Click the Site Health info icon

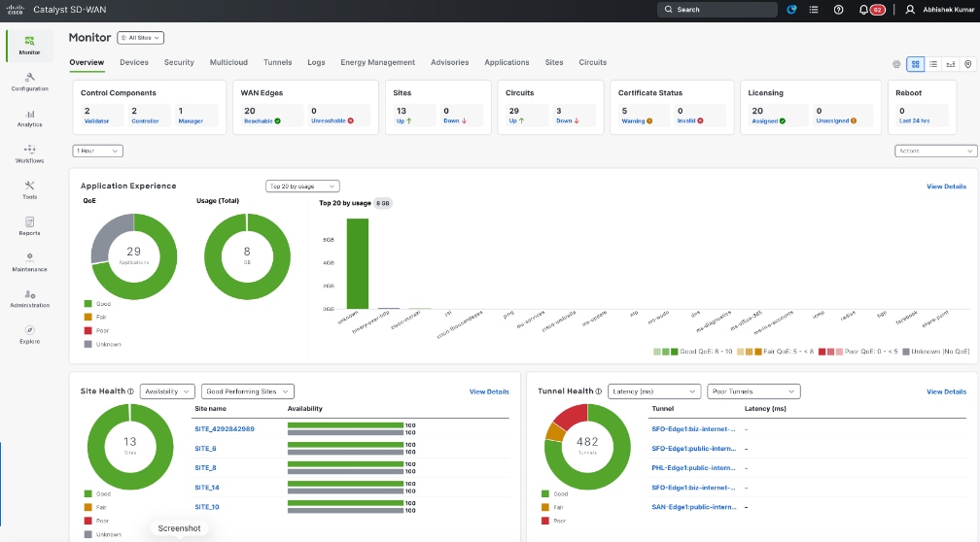pos(130,391)
